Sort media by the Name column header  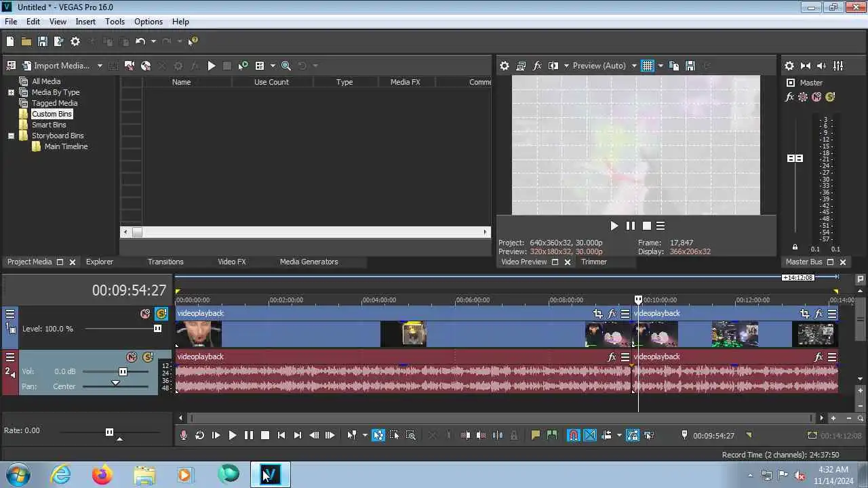(181, 82)
